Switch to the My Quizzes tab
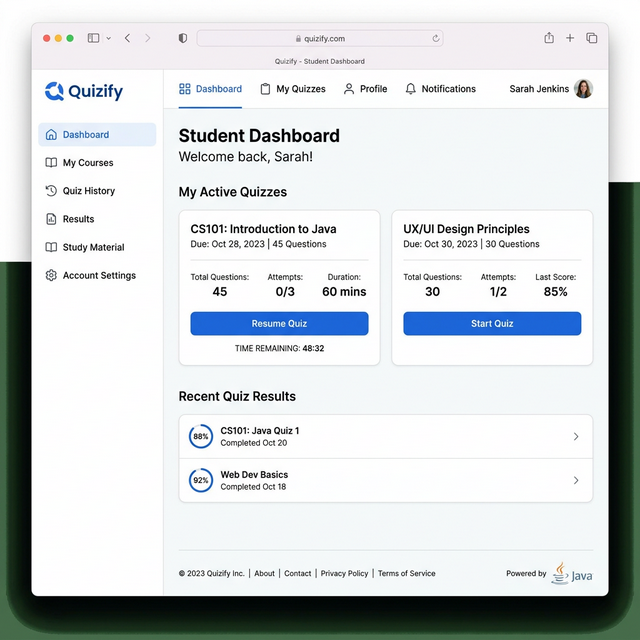640x640 pixels. 293,89
